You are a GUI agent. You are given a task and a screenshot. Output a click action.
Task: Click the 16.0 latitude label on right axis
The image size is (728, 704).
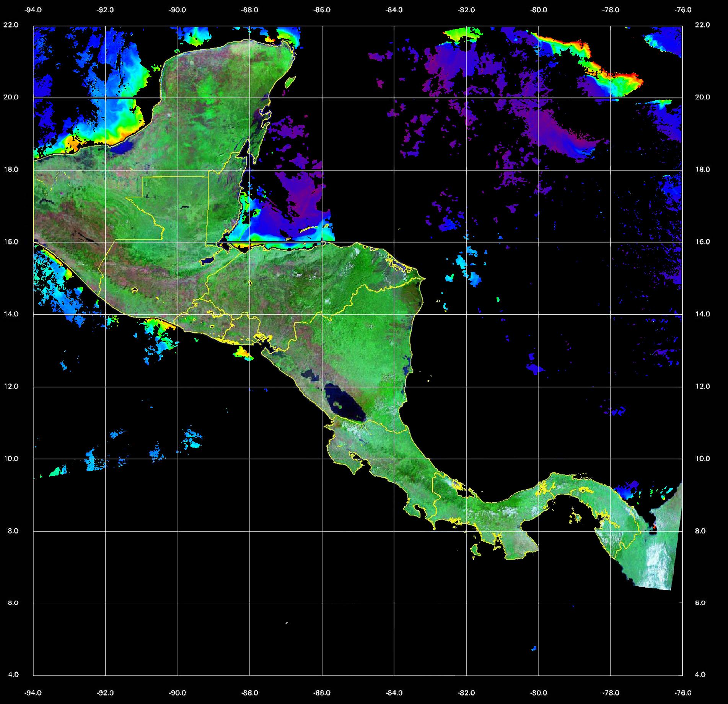702,242
